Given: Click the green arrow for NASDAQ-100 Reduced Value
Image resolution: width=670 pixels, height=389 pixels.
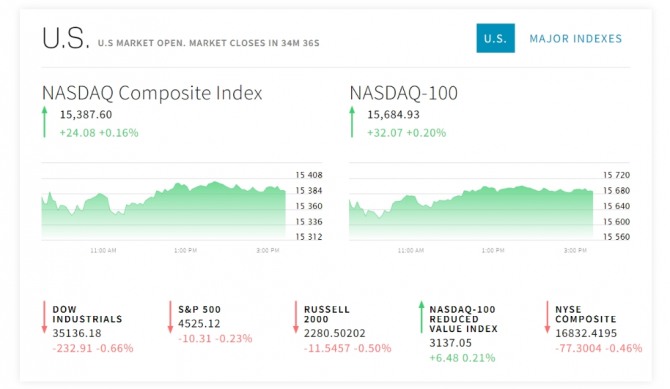Looking at the screenshot, I should (421, 317).
